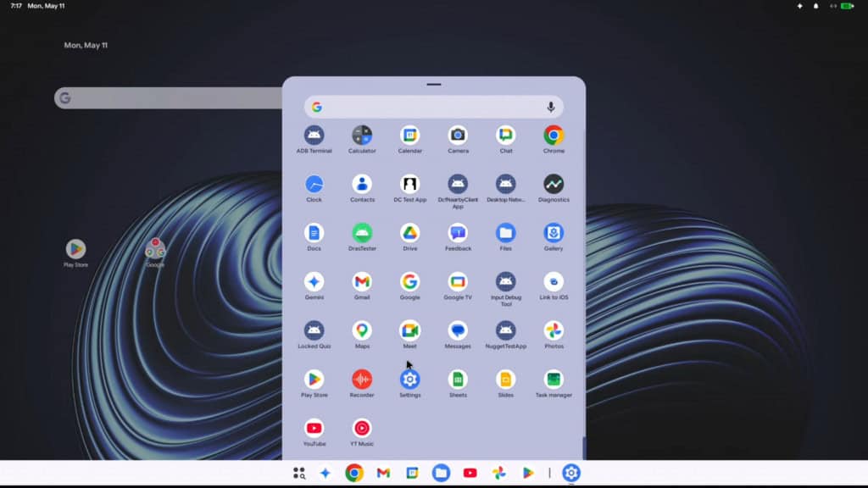Launch the Calculator app
Viewport: 868px width, 488px height.
[362, 135]
